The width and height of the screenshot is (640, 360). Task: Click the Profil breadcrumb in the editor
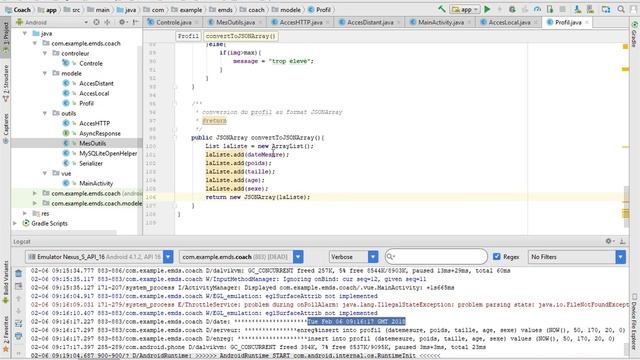coord(188,36)
